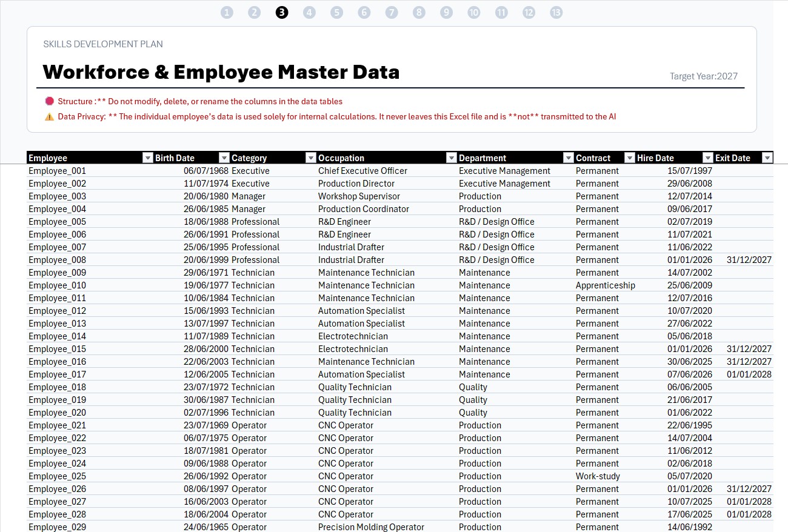Screen dimensions: 788x532
Task: Open the Department column filter dropdown
Action: [x=568, y=158]
